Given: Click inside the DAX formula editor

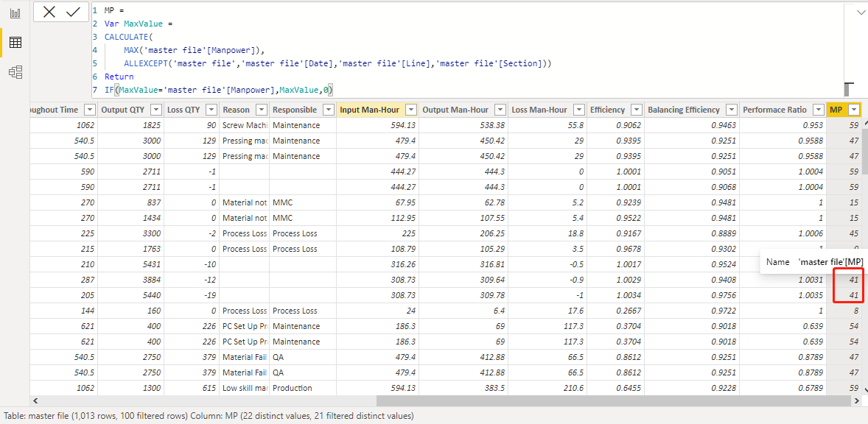Looking at the screenshot, I should click(x=467, y=50).
